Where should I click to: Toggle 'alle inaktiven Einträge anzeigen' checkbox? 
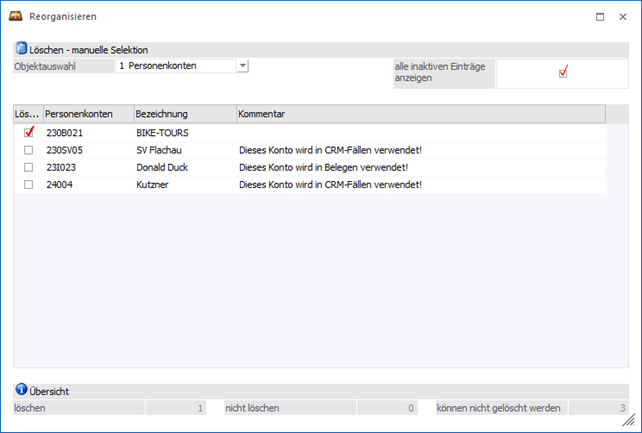click(563, 72)
